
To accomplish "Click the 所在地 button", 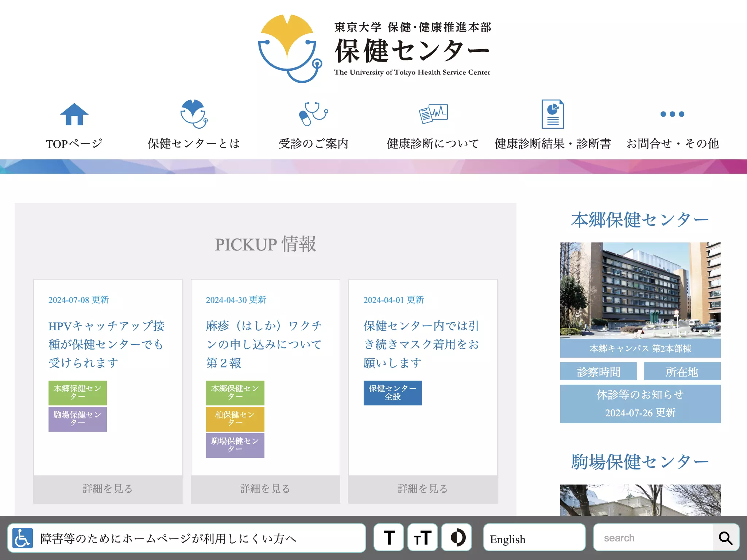I will (682, 372).
